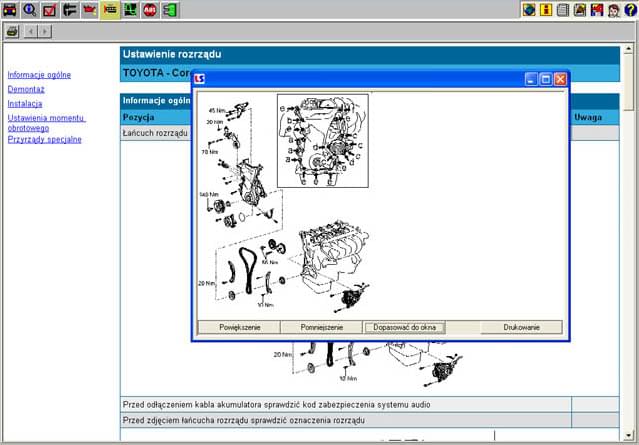Click the 'Ustawienie rozrządu' page heading

point(172,54)
